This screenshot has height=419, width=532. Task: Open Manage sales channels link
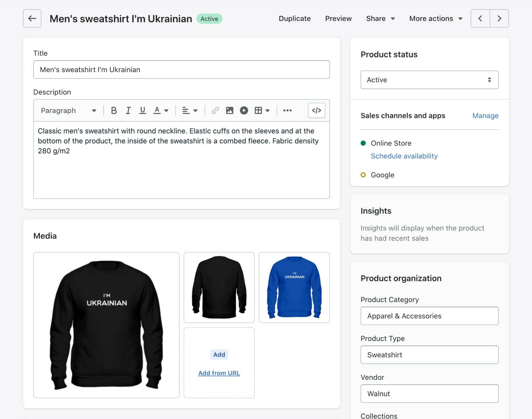(x=485, y=116)
